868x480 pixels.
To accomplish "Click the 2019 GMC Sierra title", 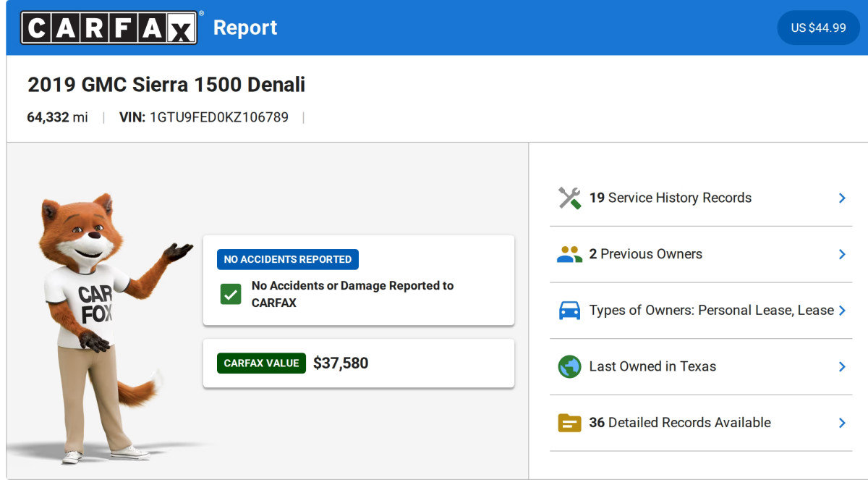I will pos(166,85).
